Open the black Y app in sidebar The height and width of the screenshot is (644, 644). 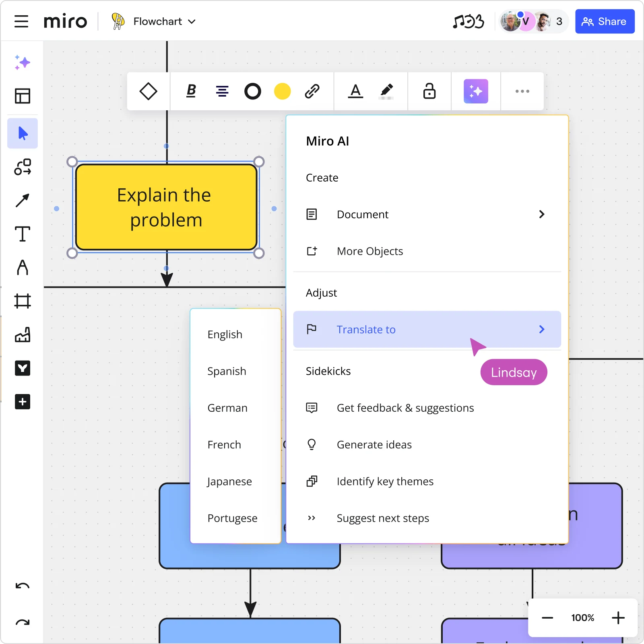pyautogui.click(x=23, y=368)
